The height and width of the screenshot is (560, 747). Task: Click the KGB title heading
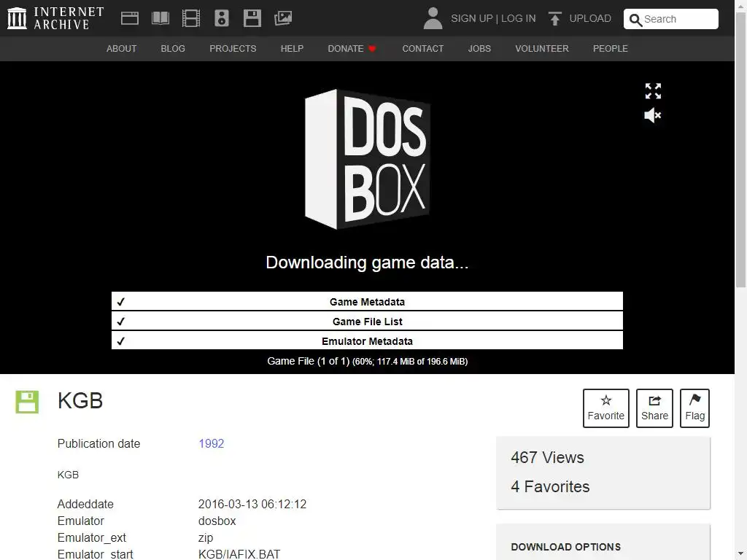(x=80, y=400)
